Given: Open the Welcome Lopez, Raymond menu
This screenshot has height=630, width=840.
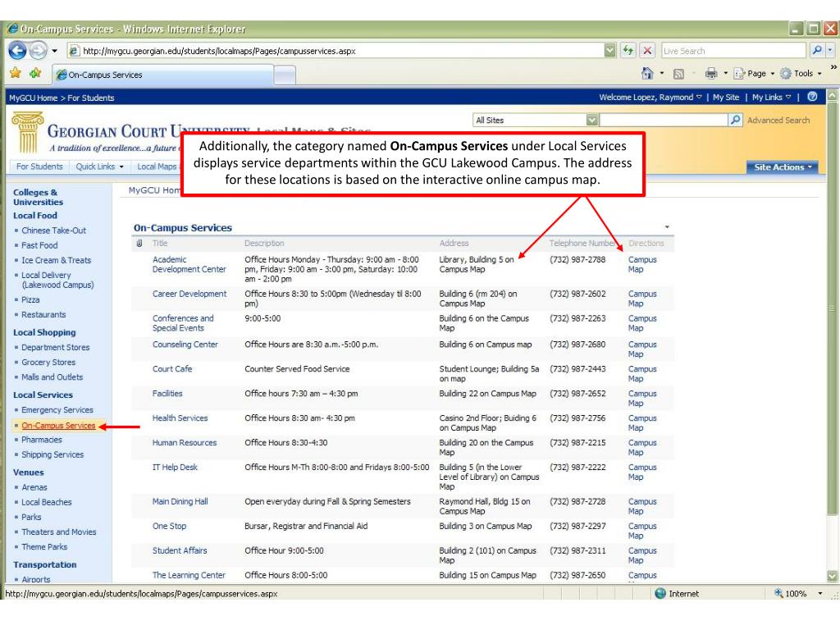Looking at the screenshot, I should pyautogui.click(x=650, y=98).
